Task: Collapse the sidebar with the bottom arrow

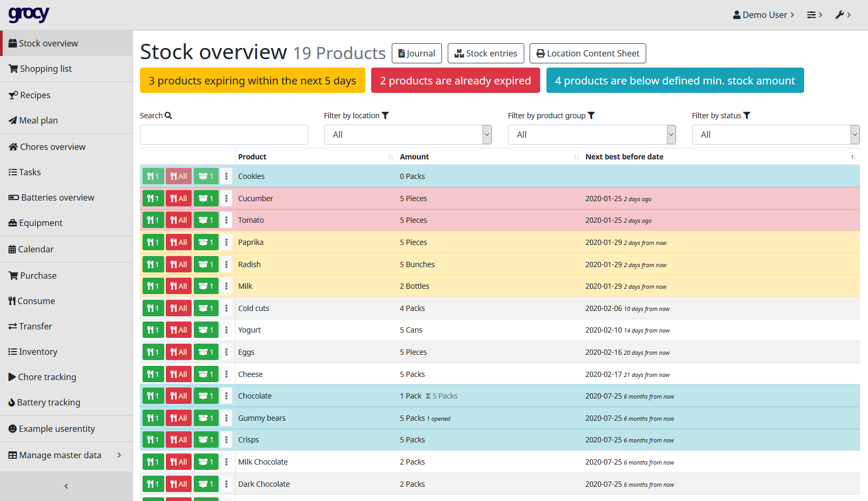Action: click(x=66, y=486)
